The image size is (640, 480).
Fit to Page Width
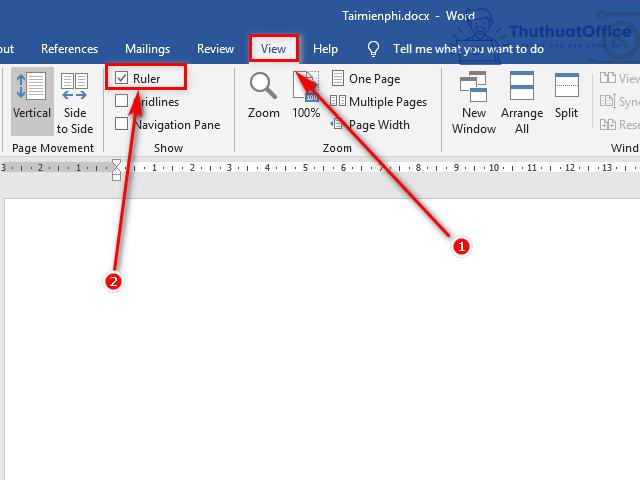(x=370, y=125)
